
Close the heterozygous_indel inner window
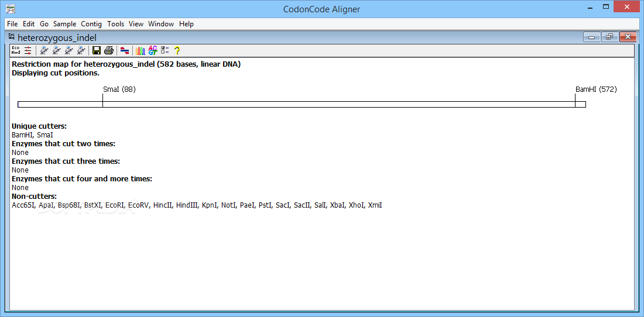[x=628, y=37]
